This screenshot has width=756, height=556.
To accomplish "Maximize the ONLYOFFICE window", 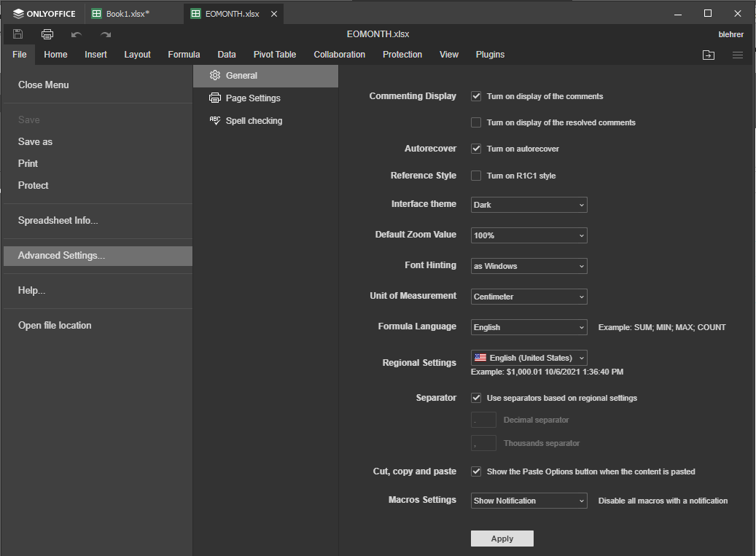I will click(708, 14).
